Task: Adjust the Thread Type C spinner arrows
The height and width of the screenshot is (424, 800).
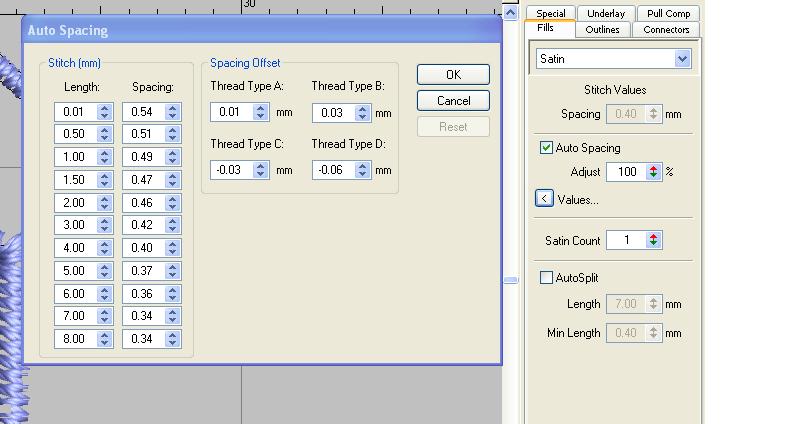Action: (261, 170)
